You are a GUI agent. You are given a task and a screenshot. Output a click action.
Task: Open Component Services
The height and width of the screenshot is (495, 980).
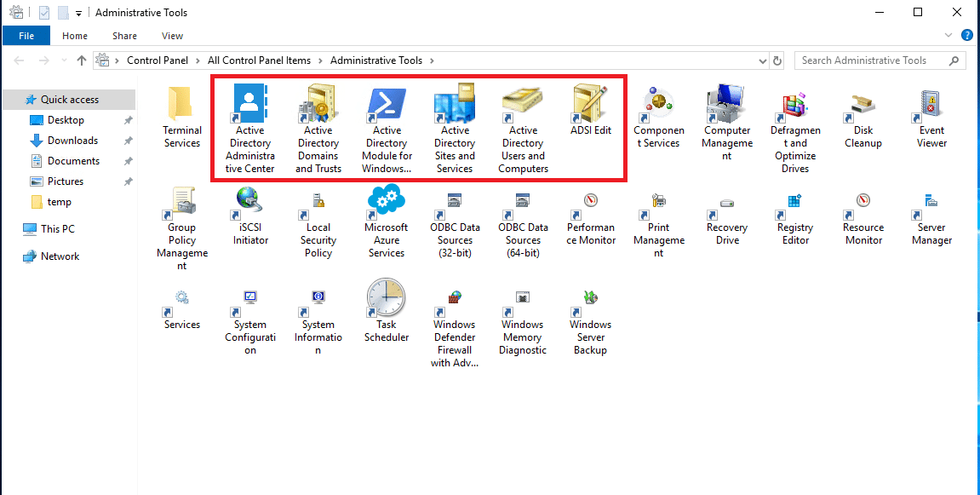point(659,118)
